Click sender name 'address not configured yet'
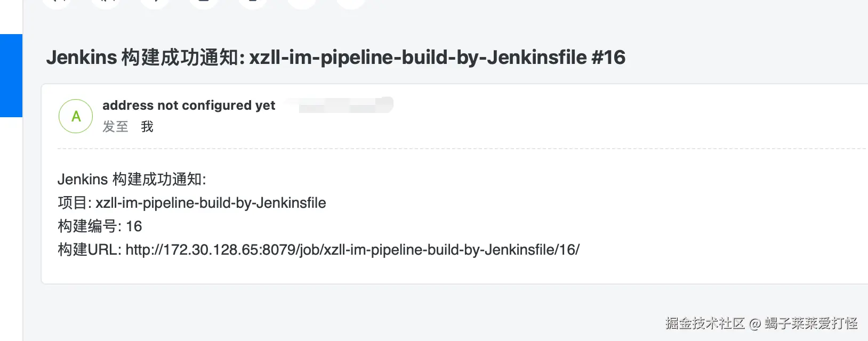The height and width of the screenshot is (341, 868). pos(189,105)
